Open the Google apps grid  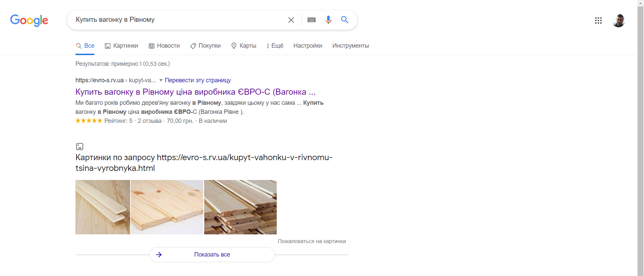point(598,20)
